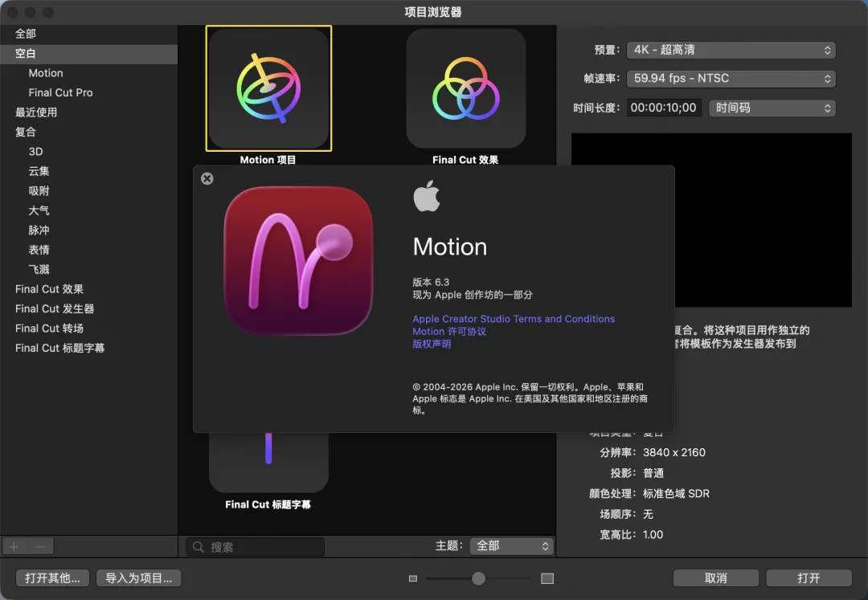
Task: Click the 取消 button
Action: (x=715, y=578)
